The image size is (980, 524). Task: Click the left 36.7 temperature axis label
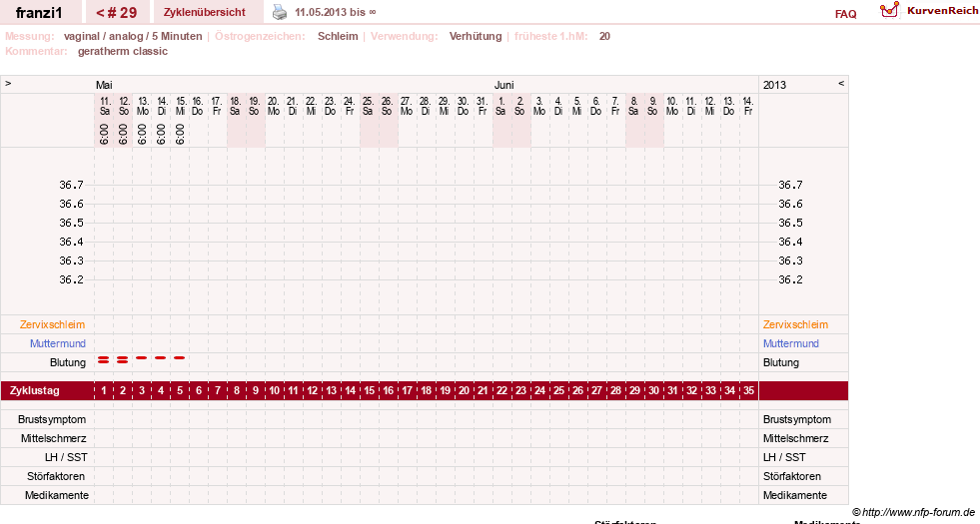[x=71, y=185]
